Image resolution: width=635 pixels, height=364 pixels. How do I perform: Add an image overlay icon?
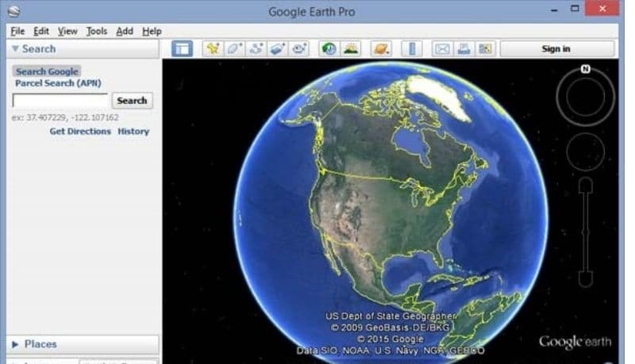click(x=277, y=49)
